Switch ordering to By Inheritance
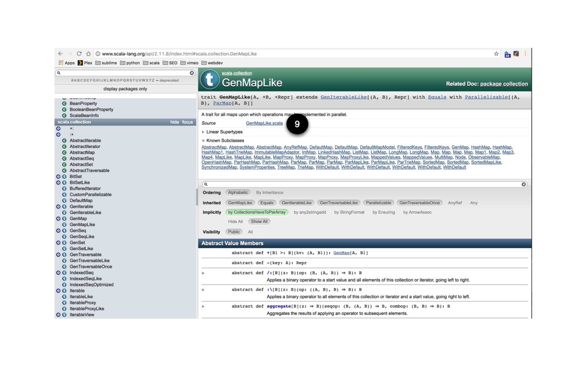The width and height of the screenshot is (588, 368). click(269, 192)
